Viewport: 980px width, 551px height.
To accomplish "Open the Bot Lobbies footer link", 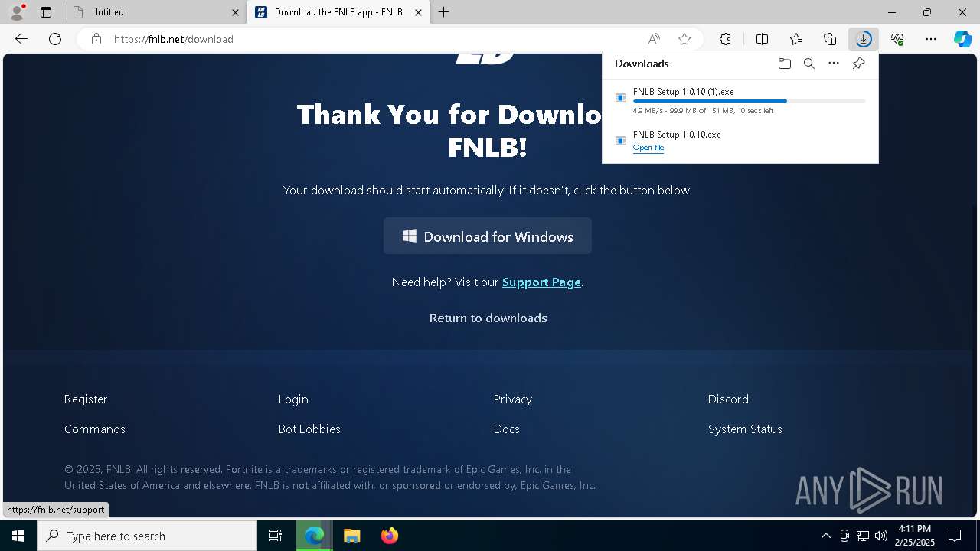I will 309,429.
